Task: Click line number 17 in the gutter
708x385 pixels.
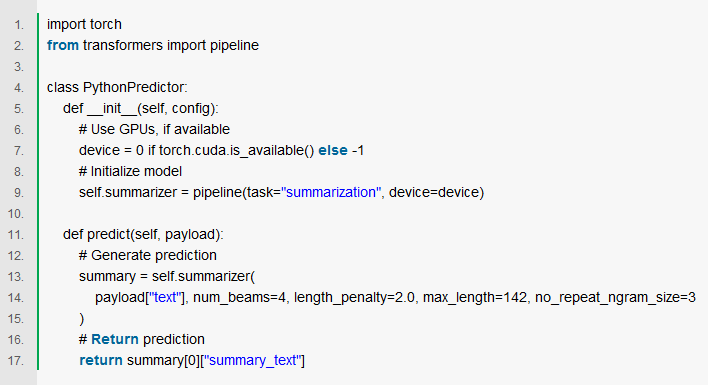Action: (16, 361)
